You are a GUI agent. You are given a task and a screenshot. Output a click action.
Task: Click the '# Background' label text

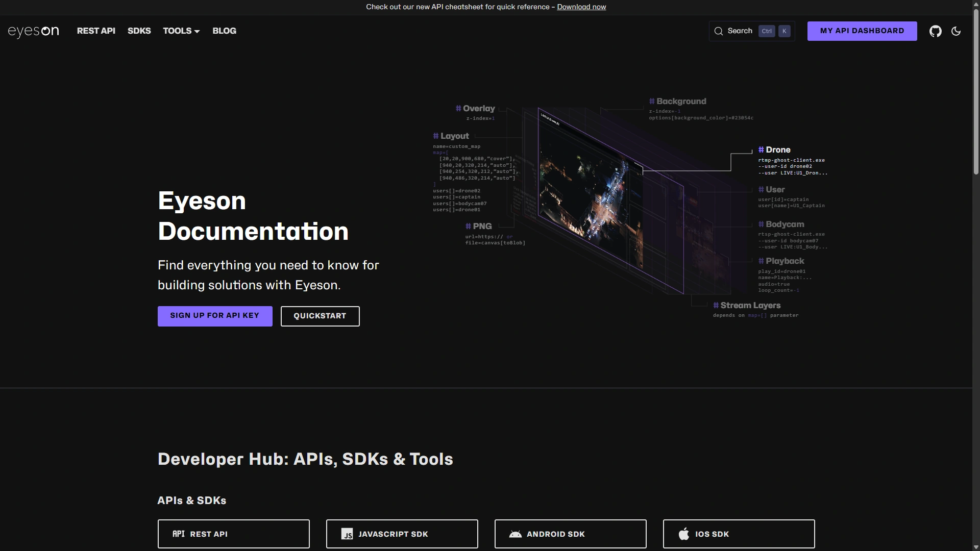click(x=678, y=102)
